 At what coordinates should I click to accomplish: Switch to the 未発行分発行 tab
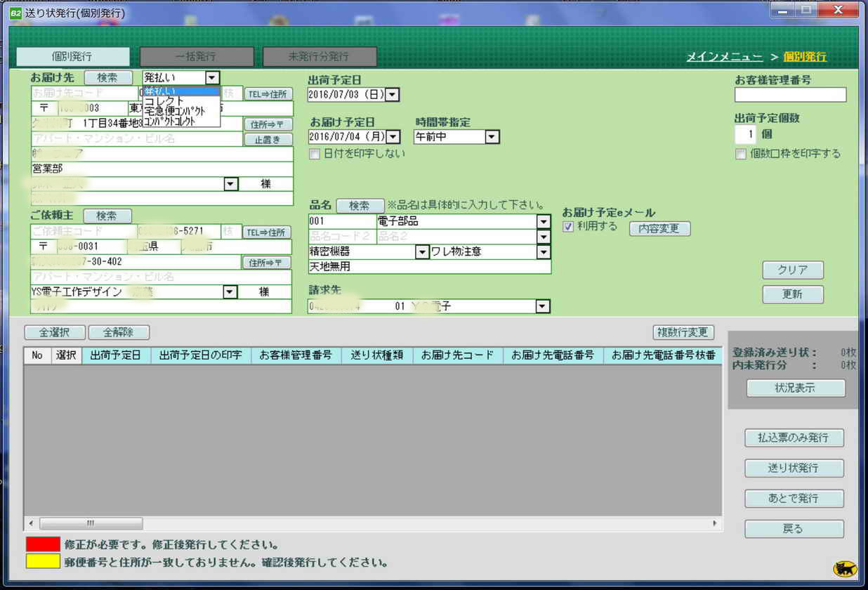tap(320, 57)
